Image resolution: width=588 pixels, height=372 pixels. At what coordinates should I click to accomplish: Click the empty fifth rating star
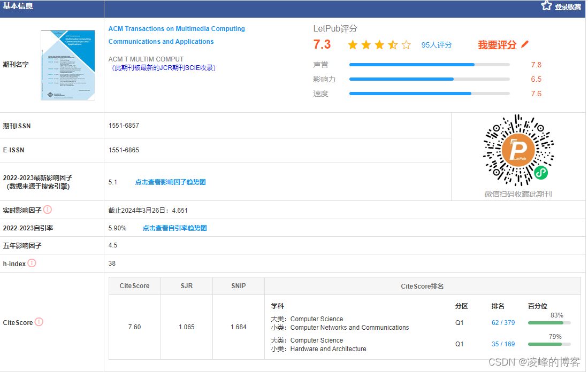point(406,45)
